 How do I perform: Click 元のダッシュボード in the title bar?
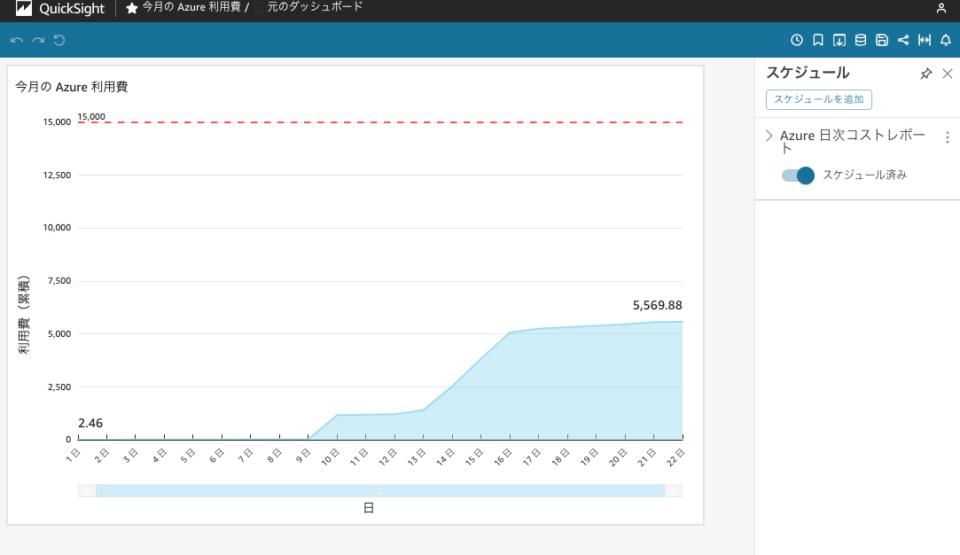coord(314,7)
